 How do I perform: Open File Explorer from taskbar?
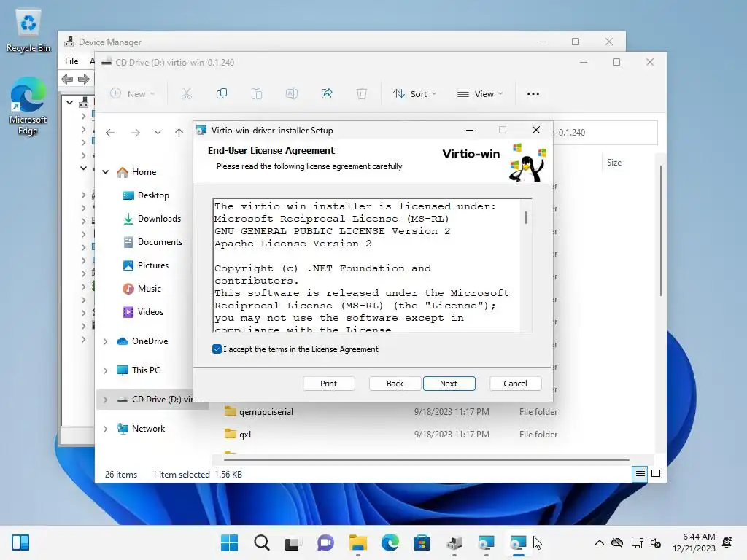click(x=357, y=542)
